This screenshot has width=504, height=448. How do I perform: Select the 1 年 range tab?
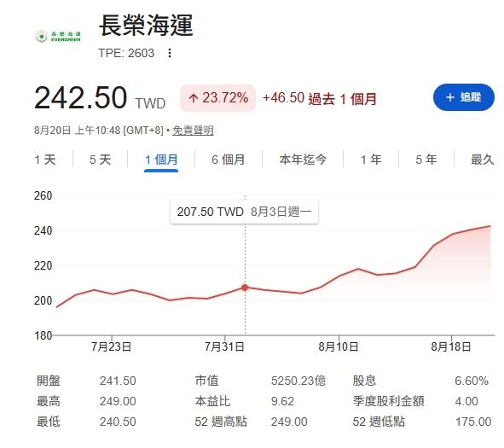click(x=371, y=160)
